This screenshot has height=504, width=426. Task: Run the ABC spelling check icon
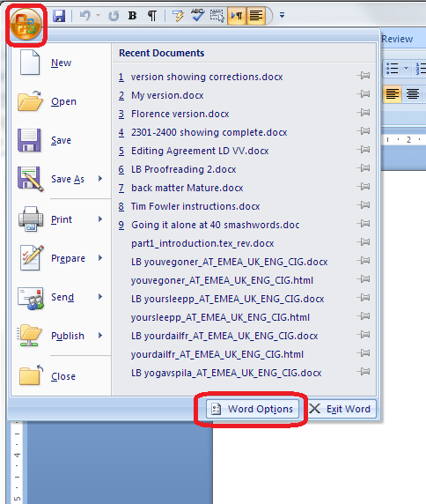(197, 15)
